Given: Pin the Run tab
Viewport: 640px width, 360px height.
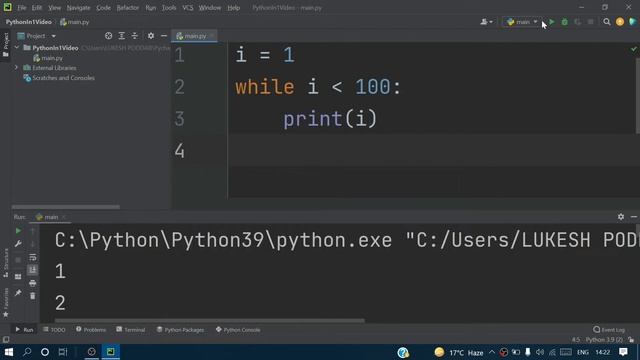Looking at the screenshot, I should (18, 293).
